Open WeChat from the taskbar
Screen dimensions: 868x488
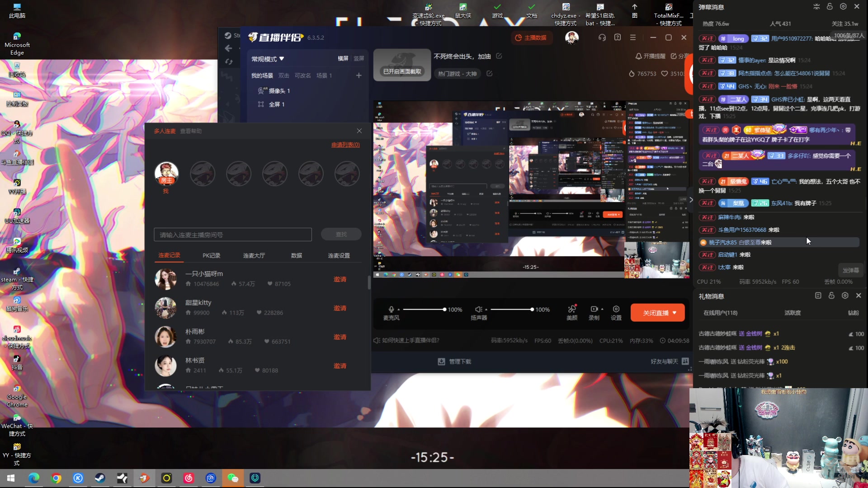pyautogui.click(x=233, y=478)
